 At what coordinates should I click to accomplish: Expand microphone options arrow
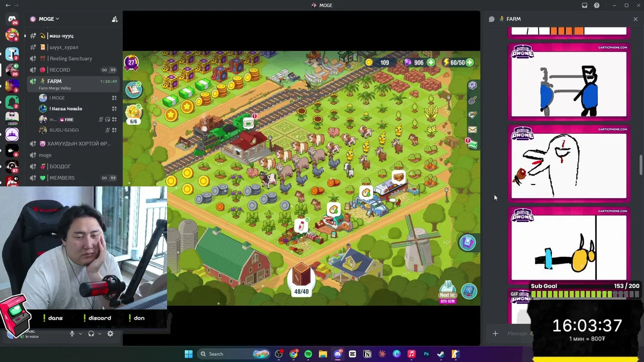click(x=80, y=333)
